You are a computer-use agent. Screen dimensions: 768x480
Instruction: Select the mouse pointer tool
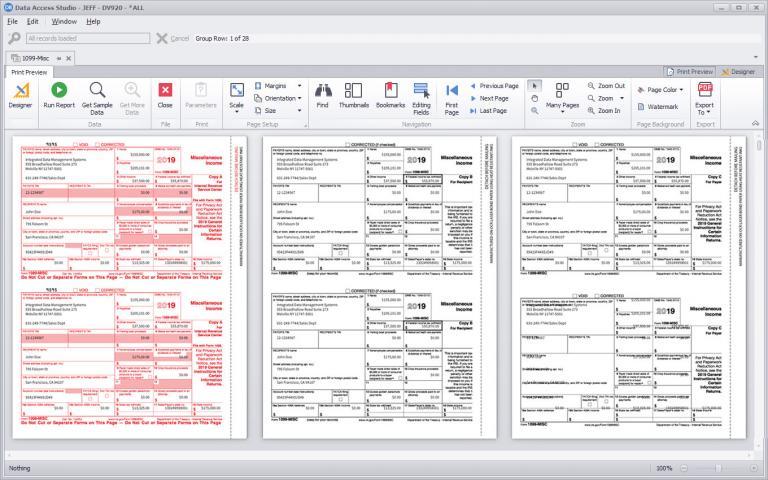click(533, 86)
